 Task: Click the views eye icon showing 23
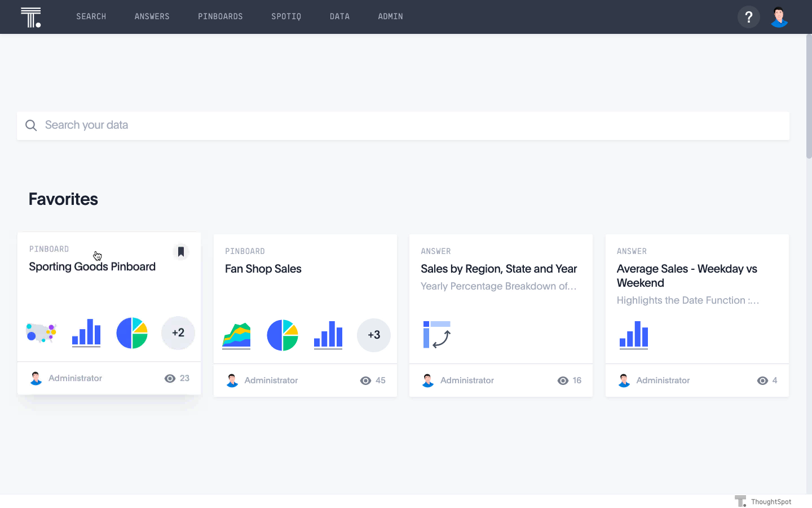(x=170, y=379)
